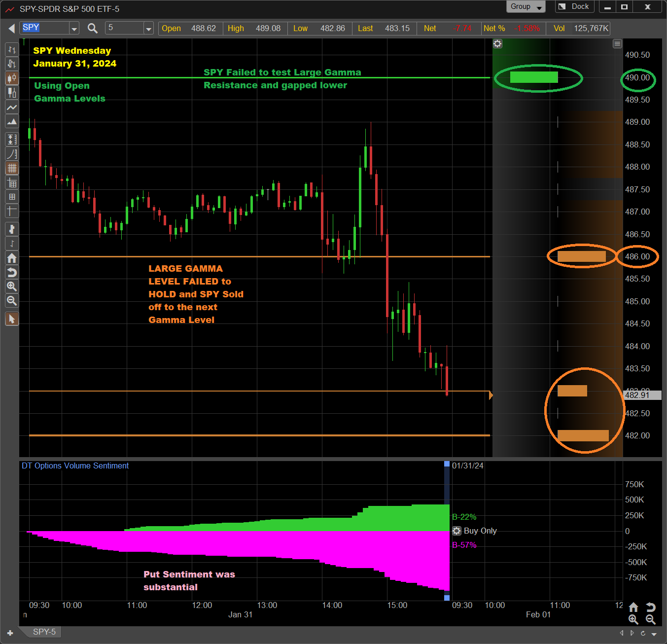Click the Vol value 125,767K

(x=591, y=29)
